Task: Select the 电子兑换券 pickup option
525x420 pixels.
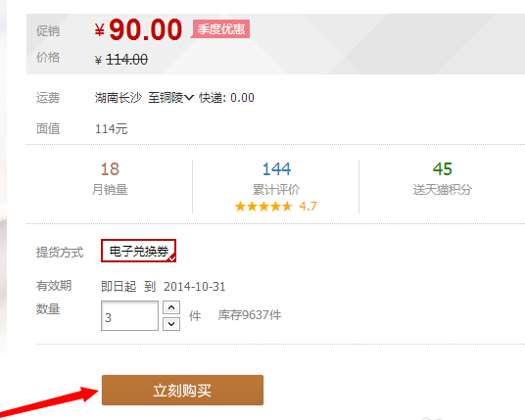Action: point(139,251)
